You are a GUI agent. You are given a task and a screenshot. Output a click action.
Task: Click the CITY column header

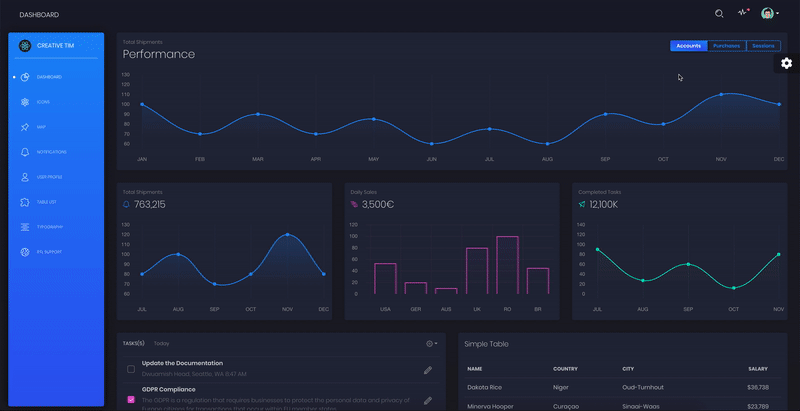coord(628,369)
